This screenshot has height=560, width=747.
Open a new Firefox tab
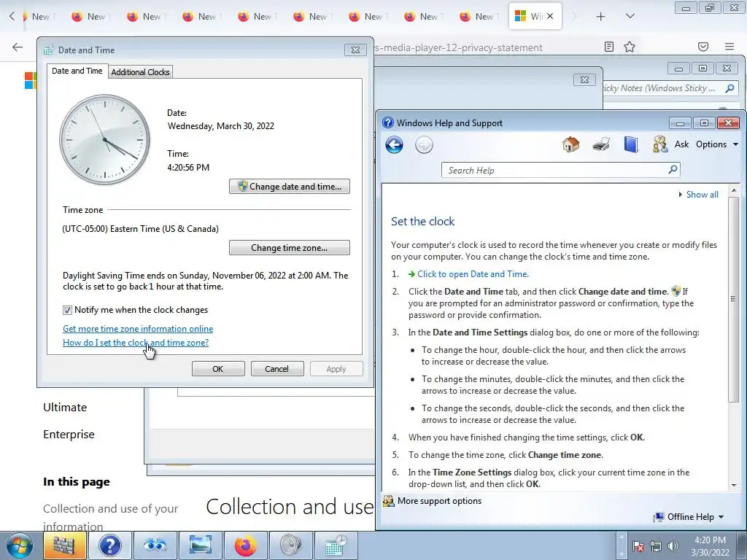(x=601, y=16)
